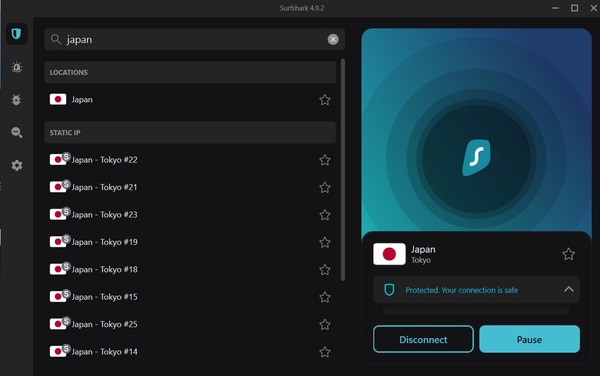Maximize the Surfshark window
Viewport: 600px width, 376px height.
pos(574,8)
